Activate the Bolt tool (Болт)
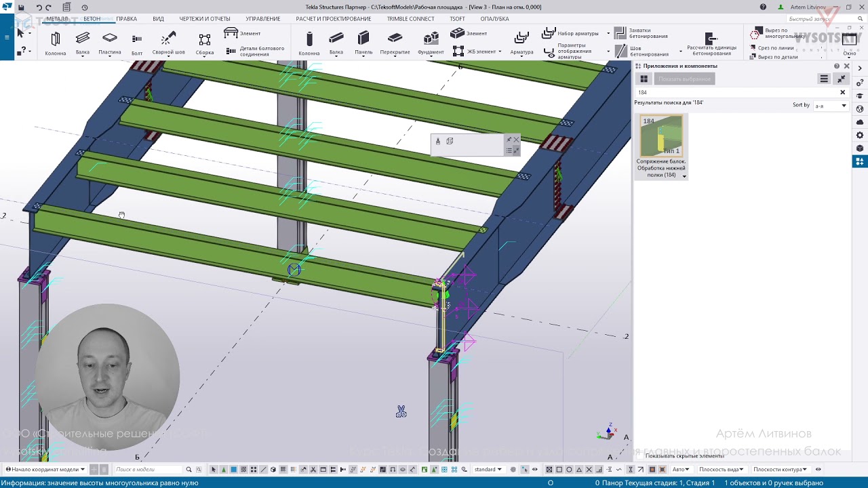 coord(137,43)
